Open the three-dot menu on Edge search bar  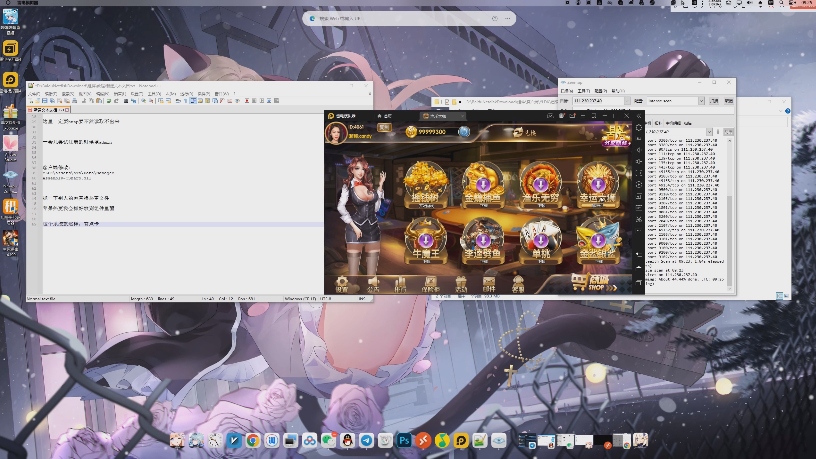pyautogui.click(x=507, y=18)
